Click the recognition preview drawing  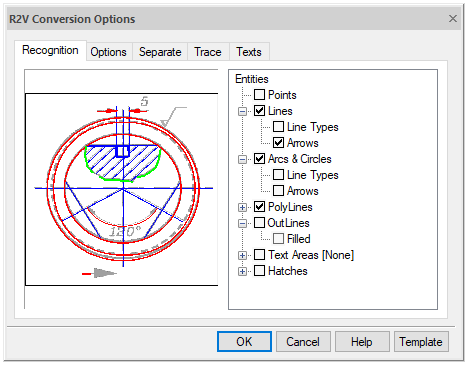[x=122, y=189]
